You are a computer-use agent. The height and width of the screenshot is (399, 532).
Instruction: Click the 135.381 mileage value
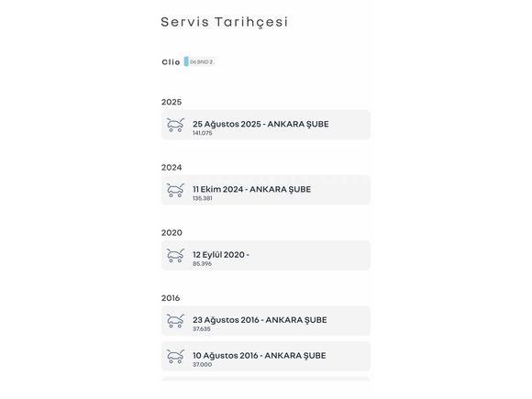(x=203, y=198)
